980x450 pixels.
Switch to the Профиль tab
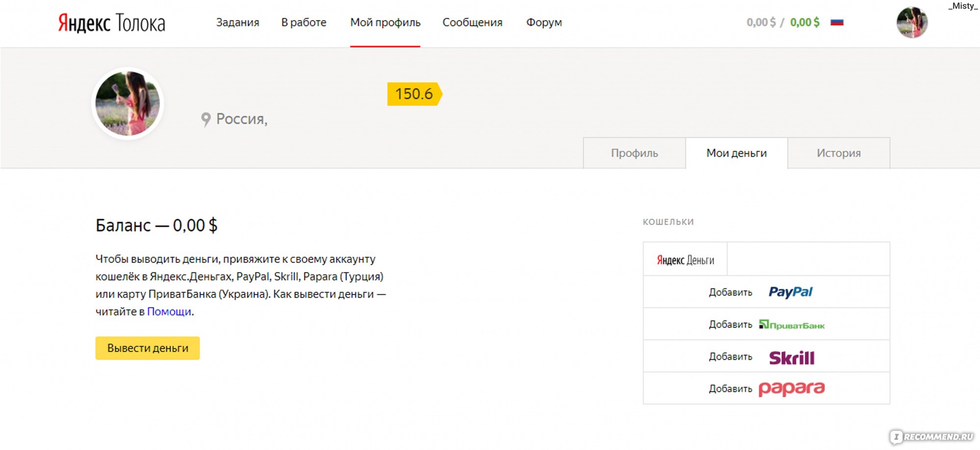[x=634, y=153]
